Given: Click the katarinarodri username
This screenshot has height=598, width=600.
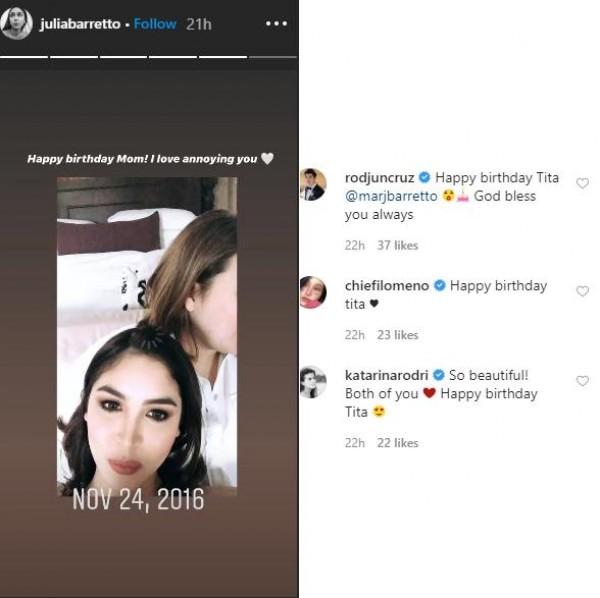Looking at the screenshot, I should (x=386, y=376).
